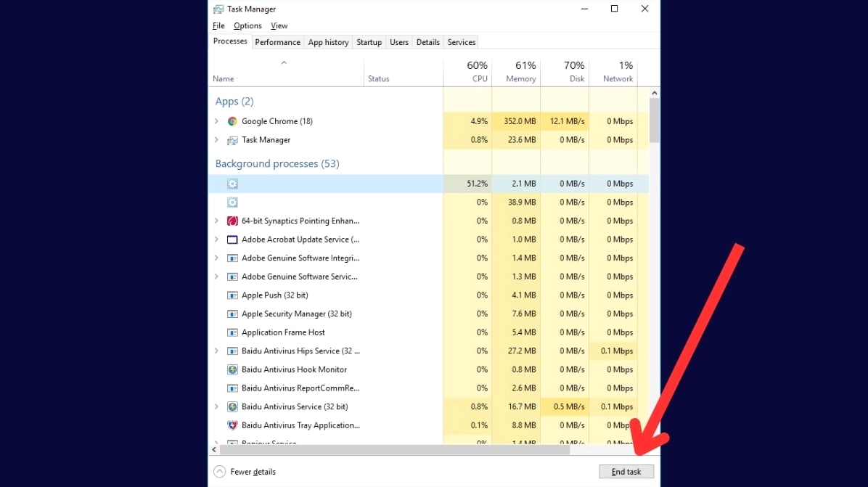Click the Adobe Acrobat Update Service icon
868x487 pixels.
click(x=232, y=239)
